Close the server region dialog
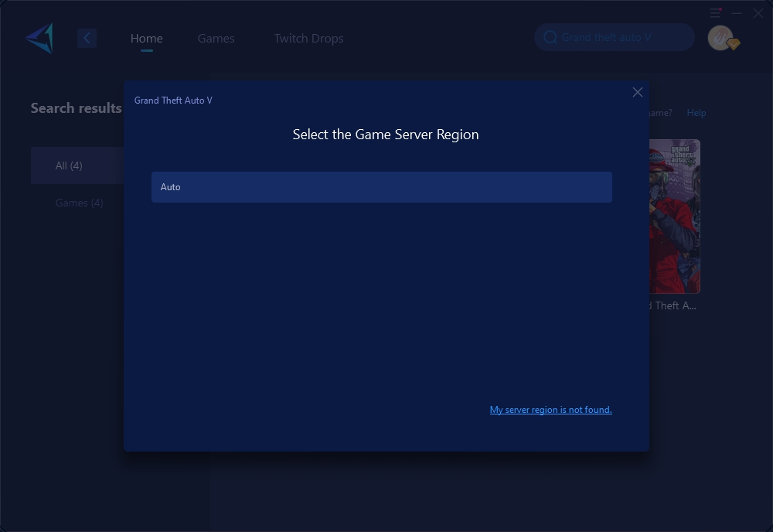The width and height of the screenshot is (773, 532). pyautogui.click(x=638, y=92)
